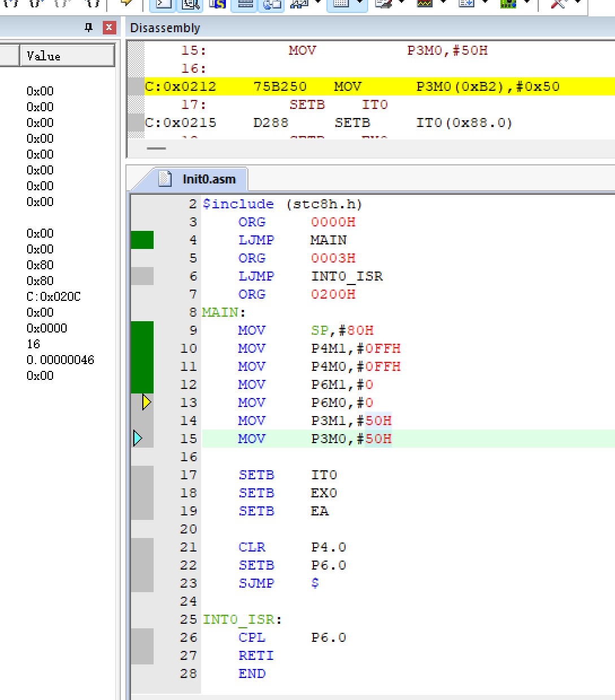Select the 0x0000 register value
Viewport: 615px width, 700px height.
click(47, 328)
